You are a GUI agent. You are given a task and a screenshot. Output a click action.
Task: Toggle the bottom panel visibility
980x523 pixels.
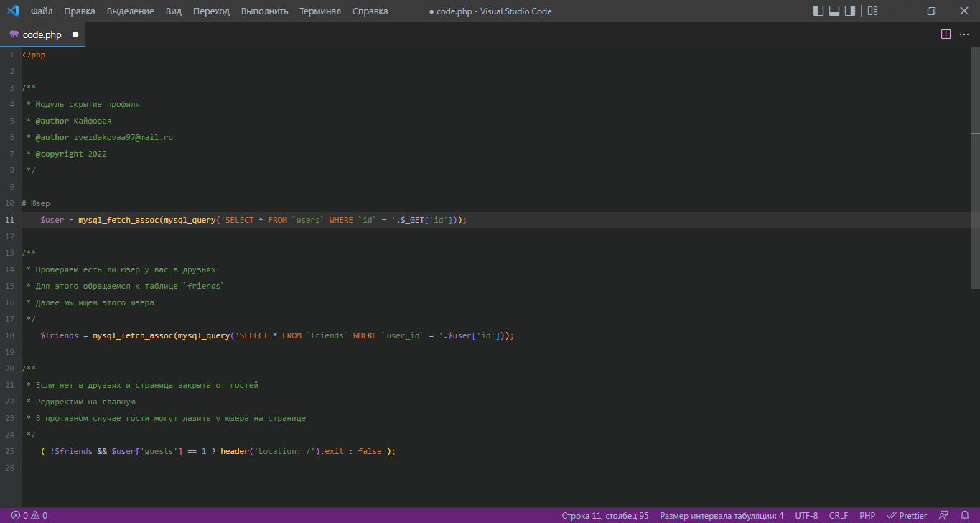(834, 11)
